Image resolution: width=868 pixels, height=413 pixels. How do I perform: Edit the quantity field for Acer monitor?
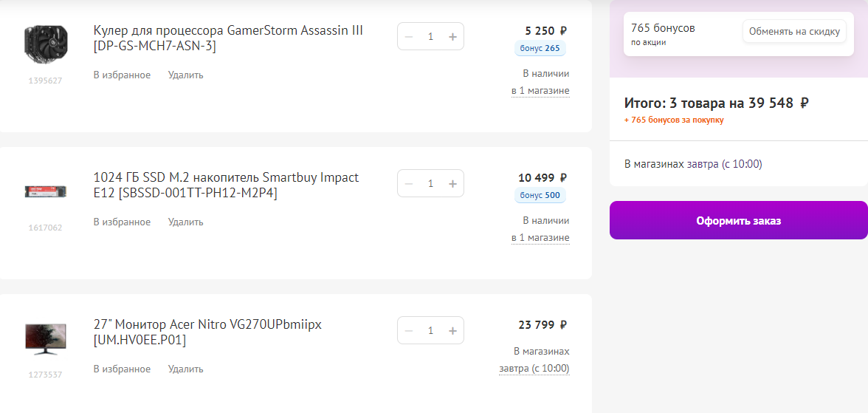click(x=430, y=330)
